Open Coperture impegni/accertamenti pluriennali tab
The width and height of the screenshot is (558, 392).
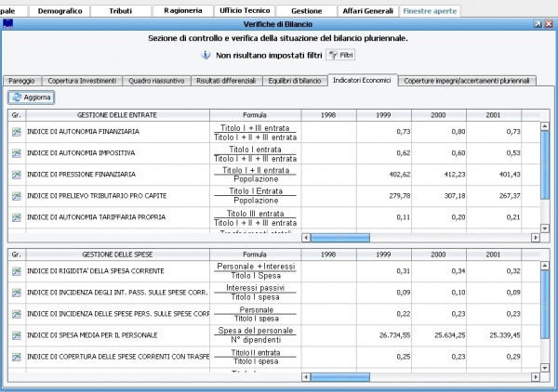tap(467, 81)
